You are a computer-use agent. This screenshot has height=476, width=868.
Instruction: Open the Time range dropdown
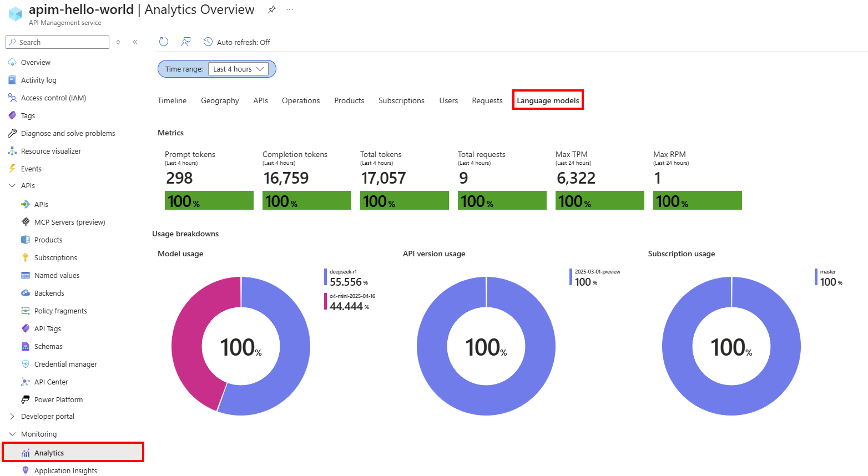[238, 69]
